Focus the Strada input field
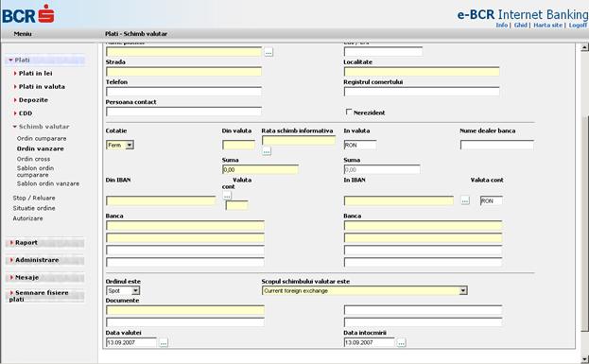Screen dimensions: 589x364 click(183, 72)
